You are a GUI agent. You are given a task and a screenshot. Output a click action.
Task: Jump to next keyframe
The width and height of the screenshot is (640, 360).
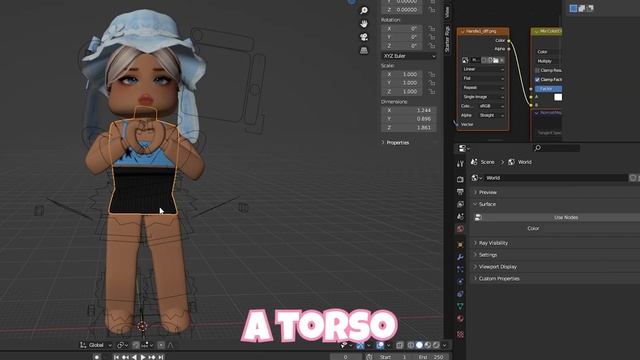click(152, 357)
